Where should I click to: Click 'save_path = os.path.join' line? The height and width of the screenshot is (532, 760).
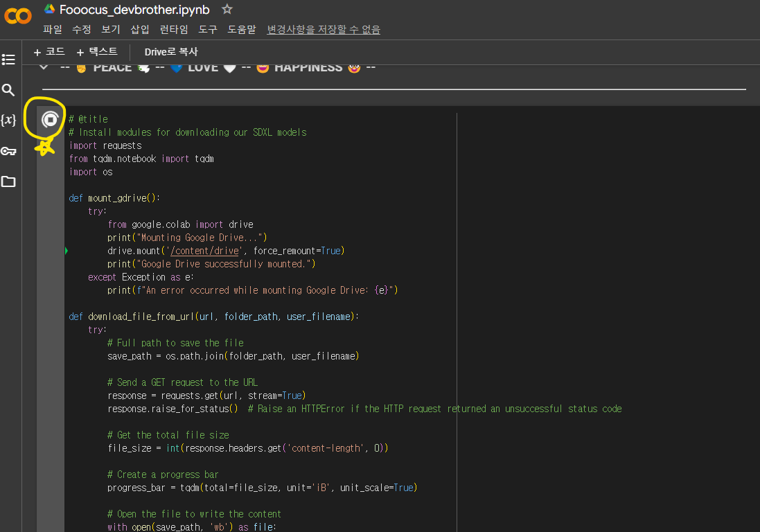click(x=233, y=356)
